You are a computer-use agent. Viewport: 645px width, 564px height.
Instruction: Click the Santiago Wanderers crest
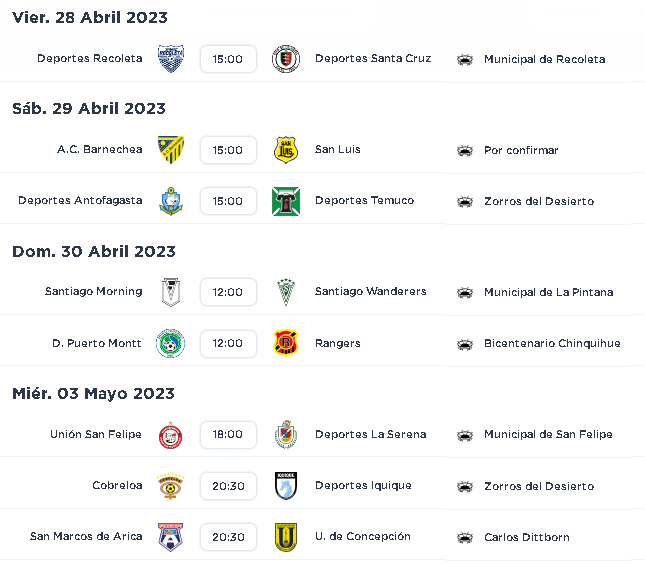coord(286,292)
